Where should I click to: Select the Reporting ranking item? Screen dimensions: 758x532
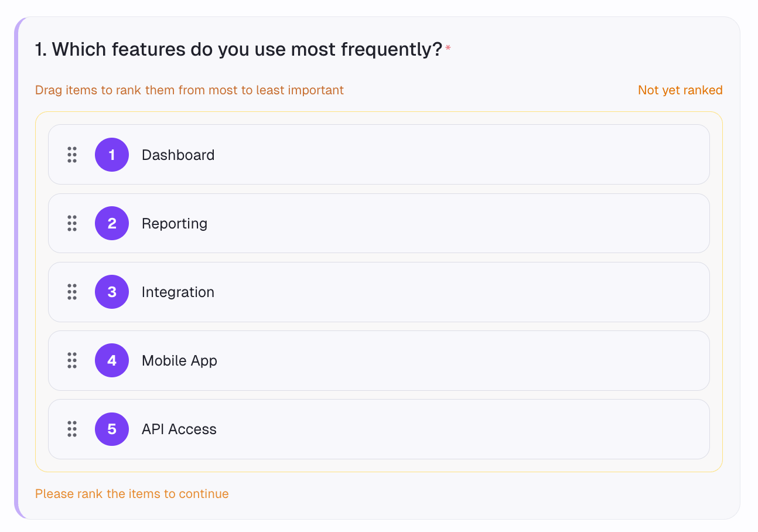click(x=378, y=223)
